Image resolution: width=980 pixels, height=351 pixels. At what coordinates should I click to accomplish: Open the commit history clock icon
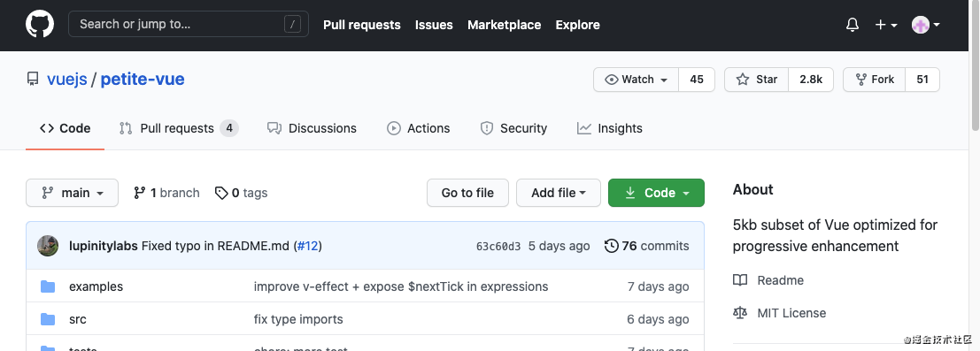[611, 246]
